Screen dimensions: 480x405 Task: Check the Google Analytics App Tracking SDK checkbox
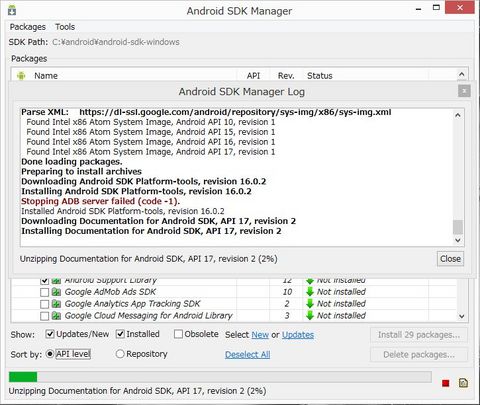click(x=44, y=304)
